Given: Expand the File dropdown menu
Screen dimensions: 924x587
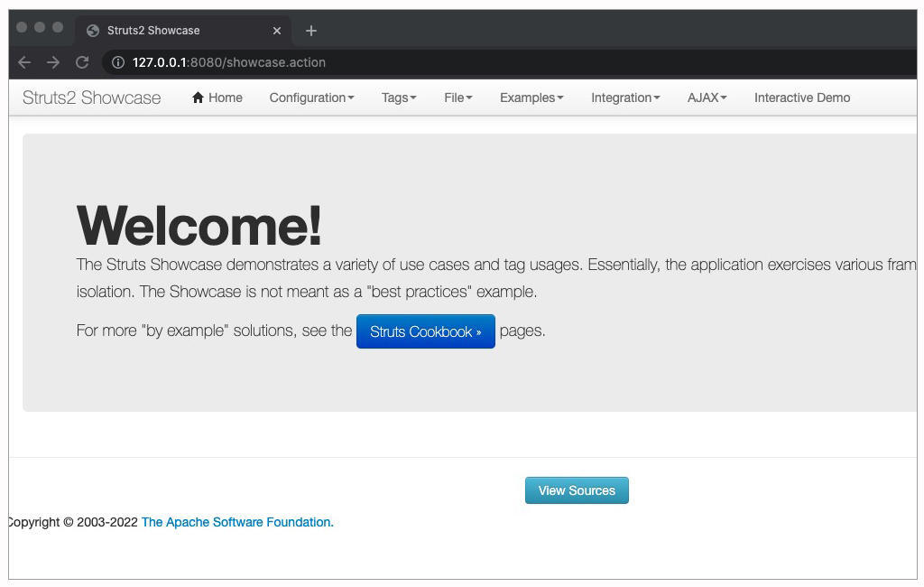Looking at the screenshot, I should click(x=457, y=98).
